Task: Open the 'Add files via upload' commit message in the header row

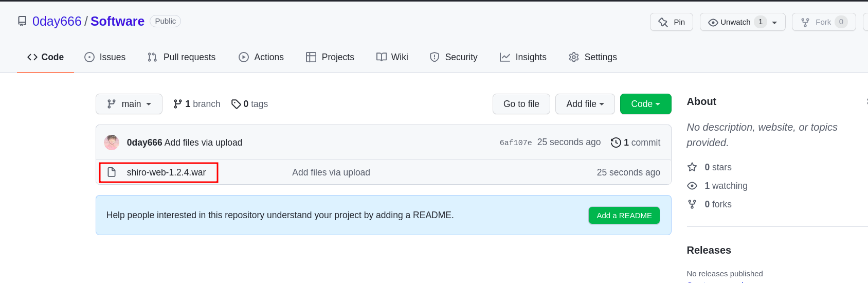Action: (x=203, y=143)
